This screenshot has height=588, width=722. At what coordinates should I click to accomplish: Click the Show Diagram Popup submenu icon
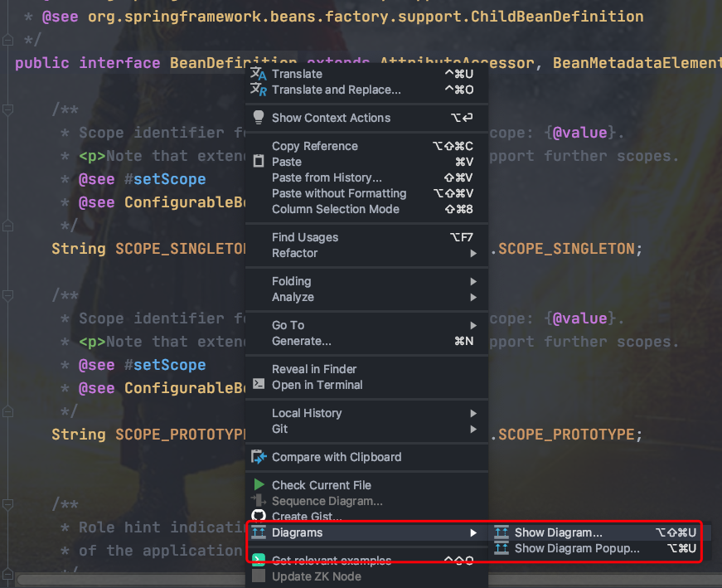501,548
